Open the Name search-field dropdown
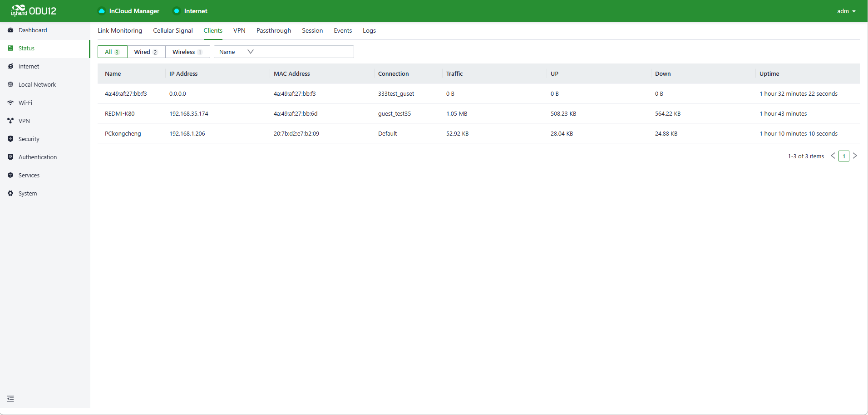 pyautogui.click(x=236, y=52)
